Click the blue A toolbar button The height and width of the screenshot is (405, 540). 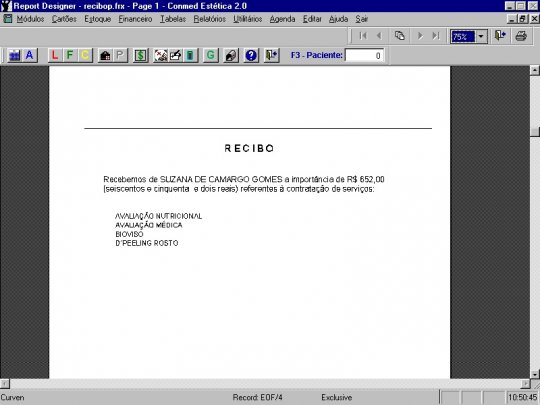[30, 55]
